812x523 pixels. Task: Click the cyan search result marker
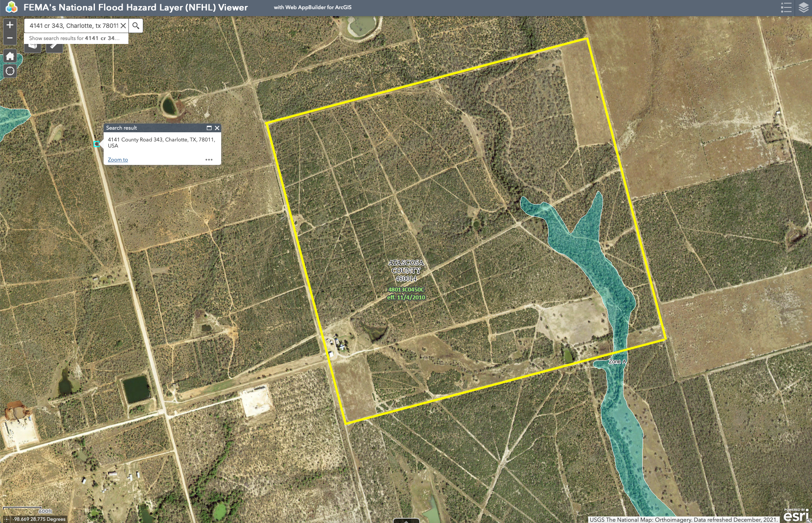click(97, 144)
